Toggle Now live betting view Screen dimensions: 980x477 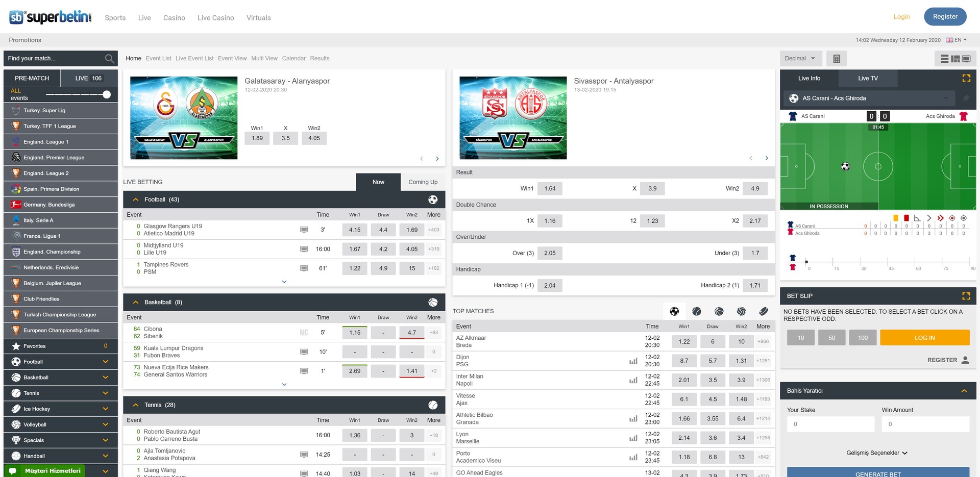(x=378, y=182)
